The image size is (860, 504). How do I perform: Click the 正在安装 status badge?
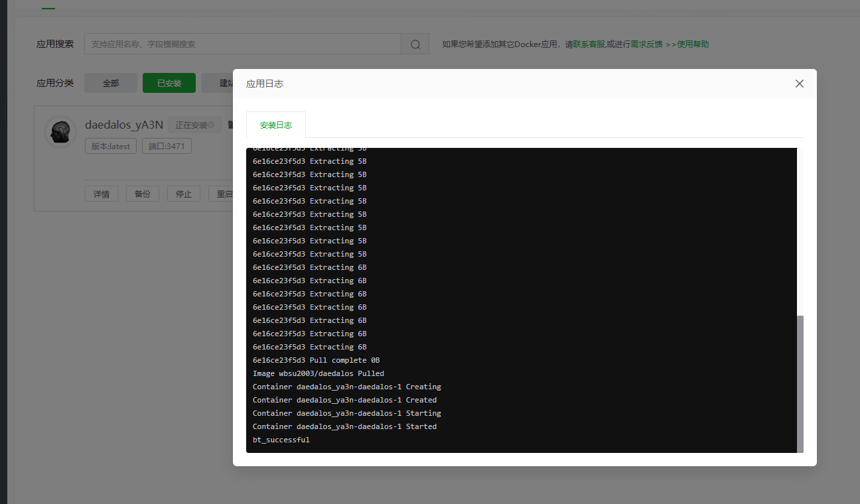(x=194, y=125)
